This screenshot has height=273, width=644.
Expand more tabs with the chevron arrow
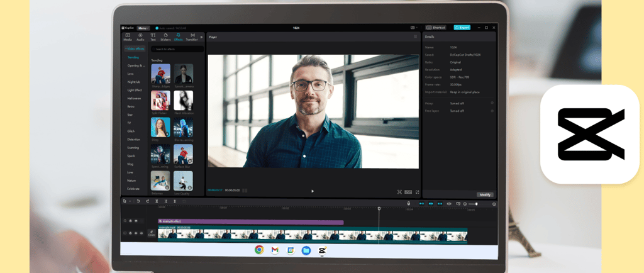203,37
